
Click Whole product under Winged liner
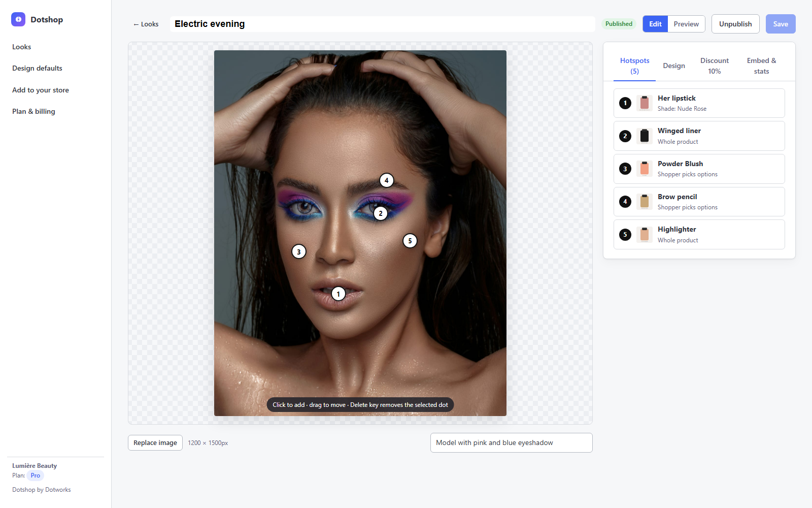[678, 142]
